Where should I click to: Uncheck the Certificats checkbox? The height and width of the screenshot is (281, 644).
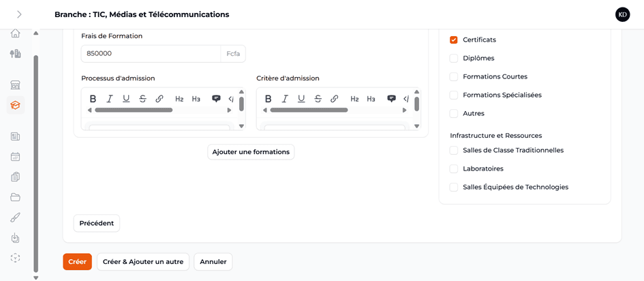coord(454,40)
